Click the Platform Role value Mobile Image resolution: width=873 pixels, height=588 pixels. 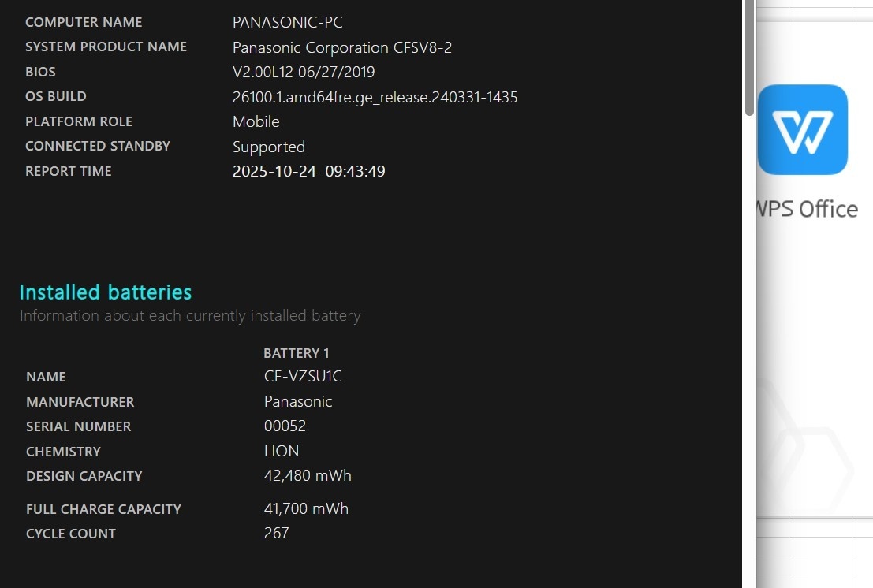click(x=256, y=121)
